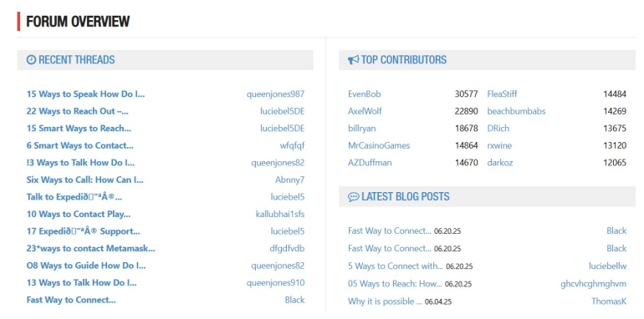Click the clock icon beside Recent Threads
This screenshot has width=644, height=319.
click(31, 60)
